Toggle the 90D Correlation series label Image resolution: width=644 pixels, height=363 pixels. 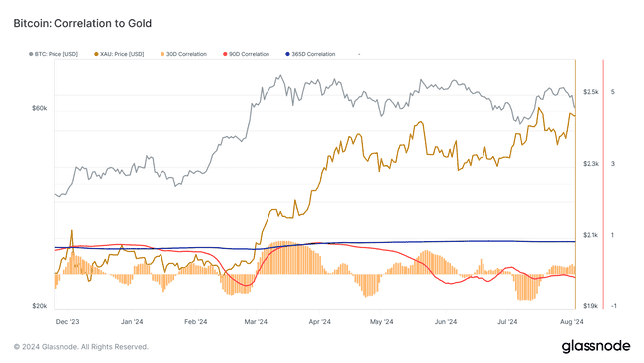click(x=250, y=54)
